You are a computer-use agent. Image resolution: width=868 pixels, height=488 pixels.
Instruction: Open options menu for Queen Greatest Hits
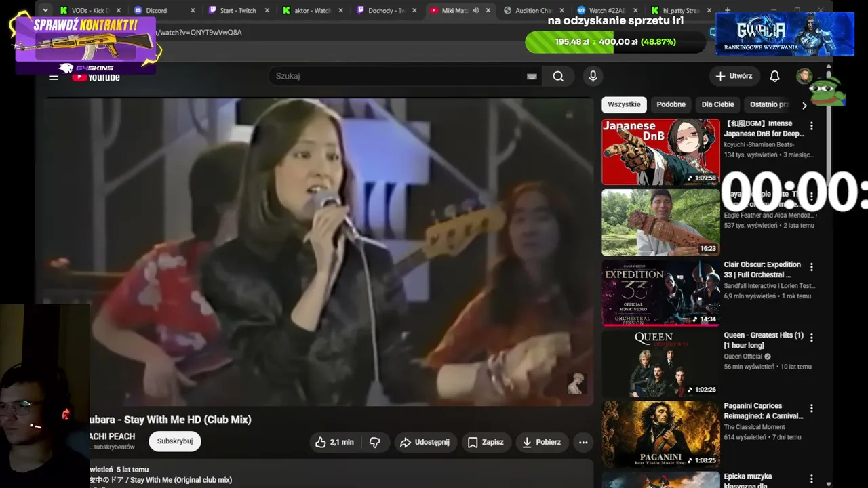click(x=811, y=338)
